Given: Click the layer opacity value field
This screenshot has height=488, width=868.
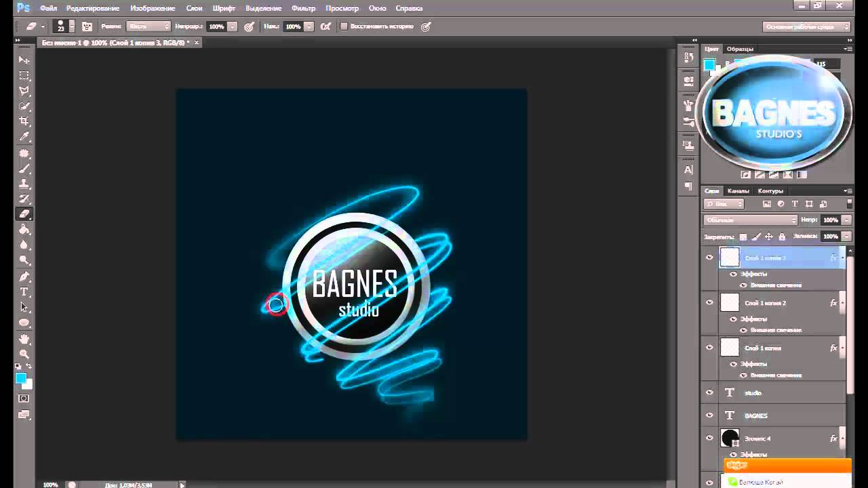Looking at the screenshot, I should [830, 220].
